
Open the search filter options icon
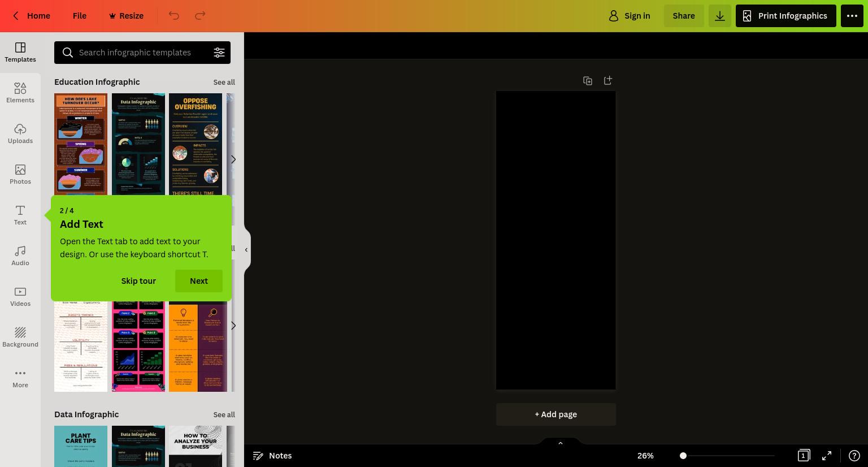click(x=219, y=53)
